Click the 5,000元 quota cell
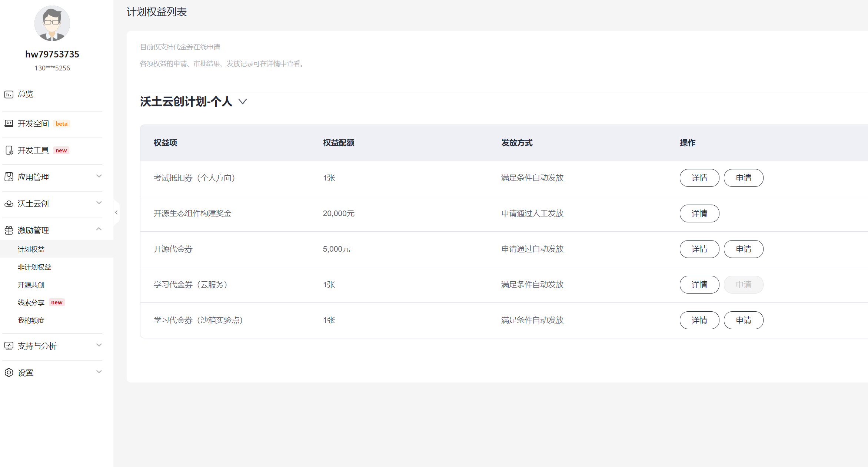 click(x=336, y=249)
